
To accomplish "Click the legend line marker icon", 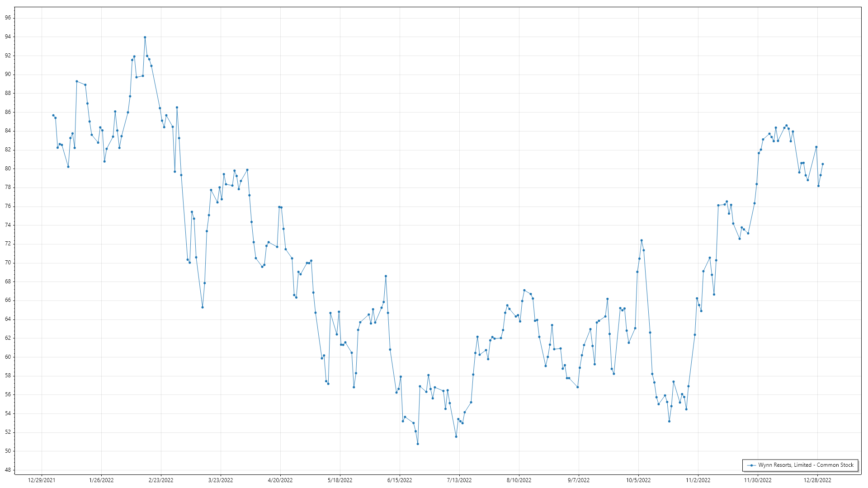I will tap(751, 465).
